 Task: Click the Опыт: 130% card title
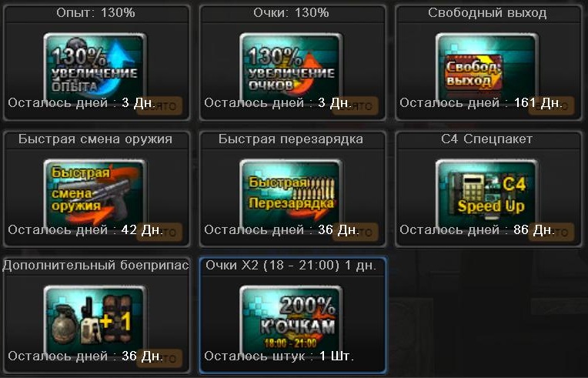tap(95, 13)
